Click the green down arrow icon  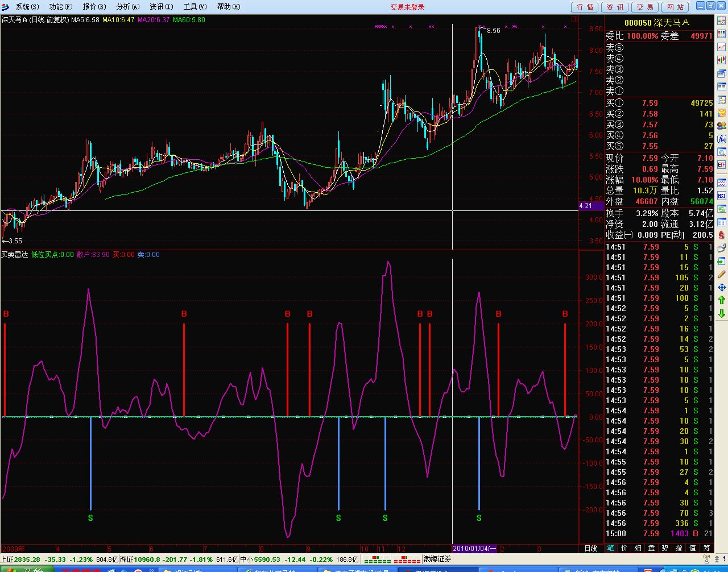click(722, 313)
